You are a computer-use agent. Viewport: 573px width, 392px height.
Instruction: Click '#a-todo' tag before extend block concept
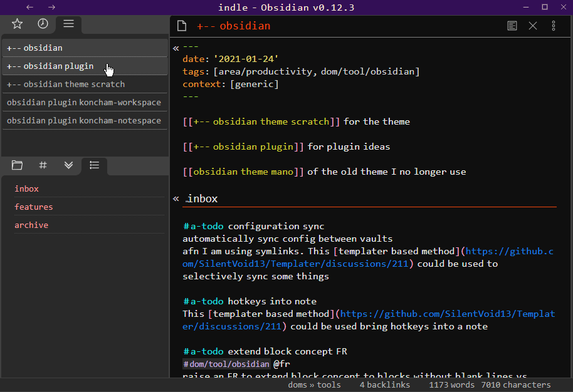tap(203, 351)
